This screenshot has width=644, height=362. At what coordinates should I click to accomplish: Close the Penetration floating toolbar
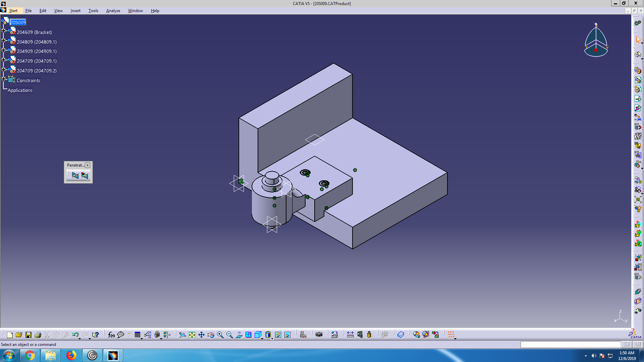click(88, 165)
